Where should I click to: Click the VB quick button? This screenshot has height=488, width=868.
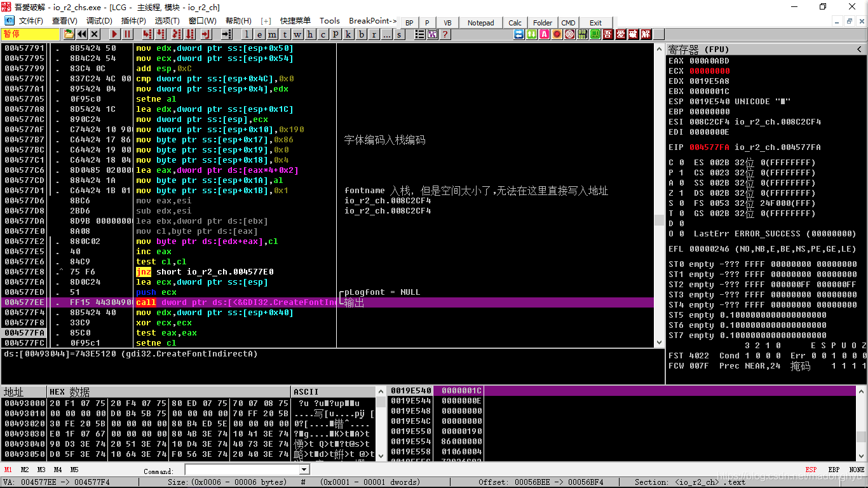(448, 23)
